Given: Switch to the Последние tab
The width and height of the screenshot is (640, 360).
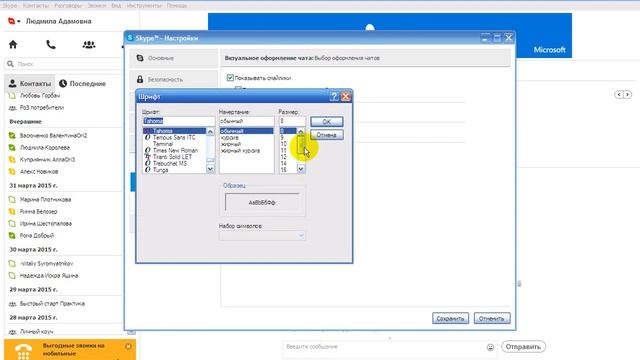Looking at the screenshot, I should tap(82, 84).
